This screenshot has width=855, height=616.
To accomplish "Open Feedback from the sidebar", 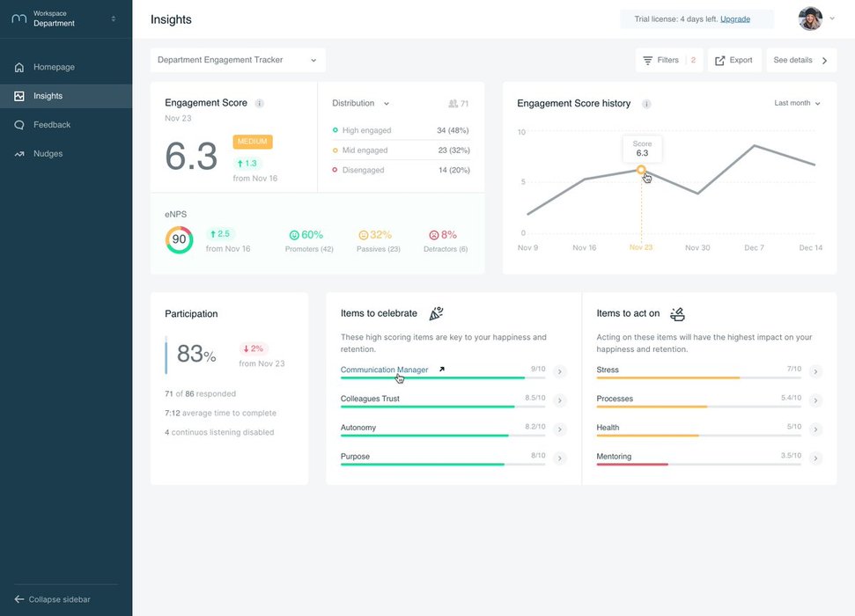I will point(51,125).
